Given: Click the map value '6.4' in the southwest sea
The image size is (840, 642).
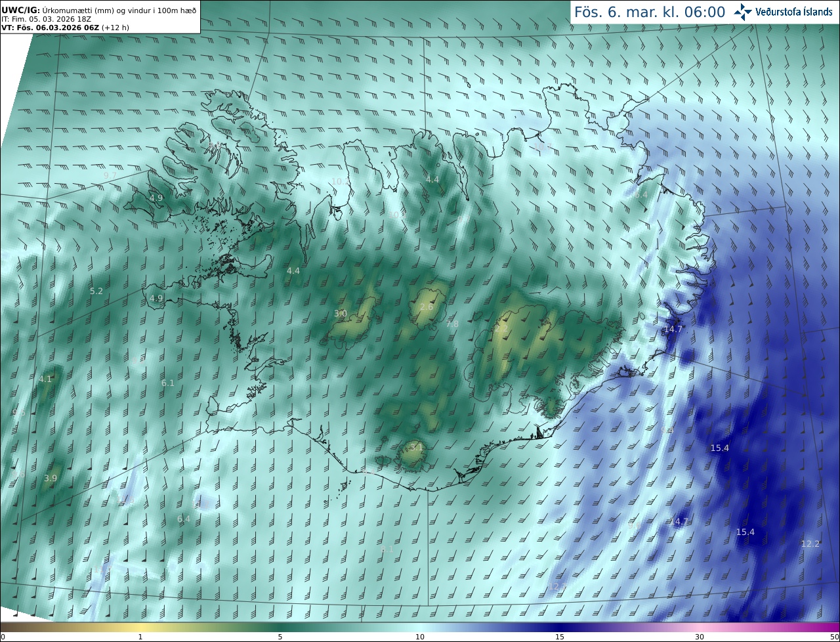Looking at the screenshot, I should [184, 519].
